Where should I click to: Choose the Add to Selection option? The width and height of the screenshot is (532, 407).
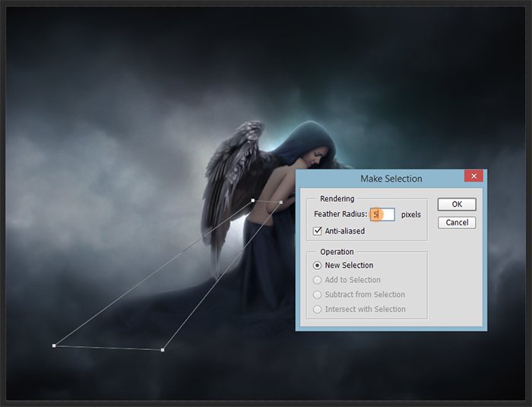(x=318, y=280)
